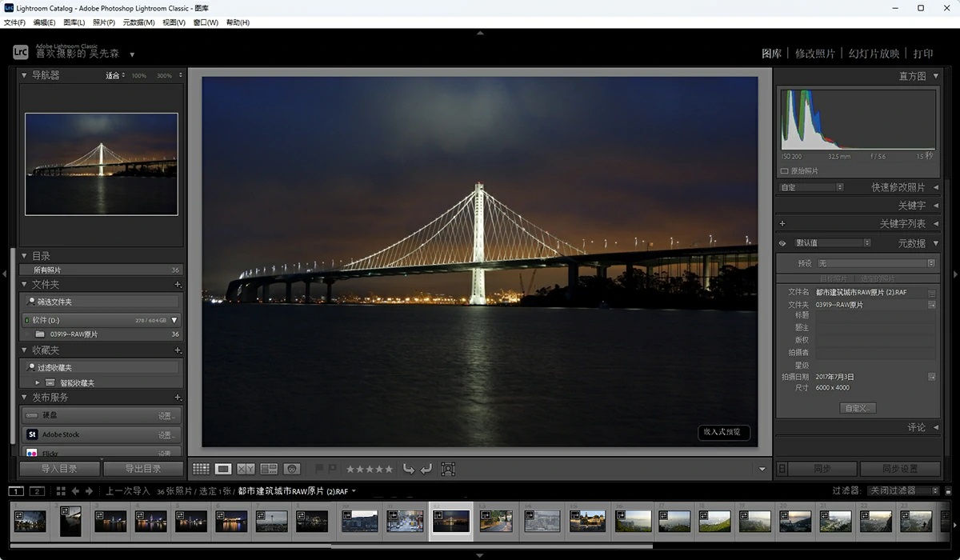Viewport: 960px width, 560px height.
Task: Toggle the 原始照片 checkbox under histogram
Action: [x=784, y=171]
